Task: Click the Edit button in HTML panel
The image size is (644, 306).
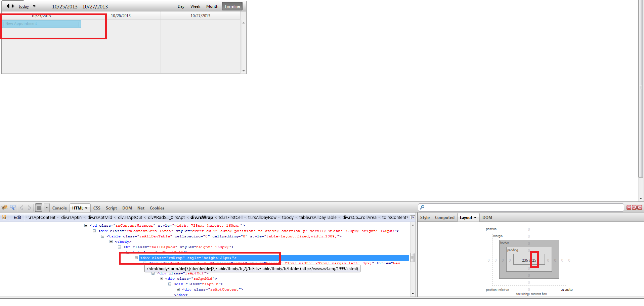Action: 17,218
